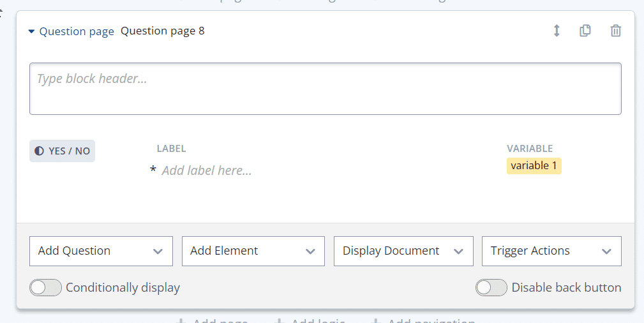
Task: Click Add logic below the card
Action: 310,320
